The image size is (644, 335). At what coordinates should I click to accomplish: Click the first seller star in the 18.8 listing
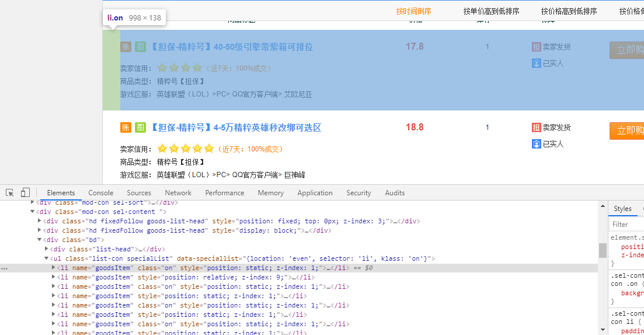click(162, 148)
